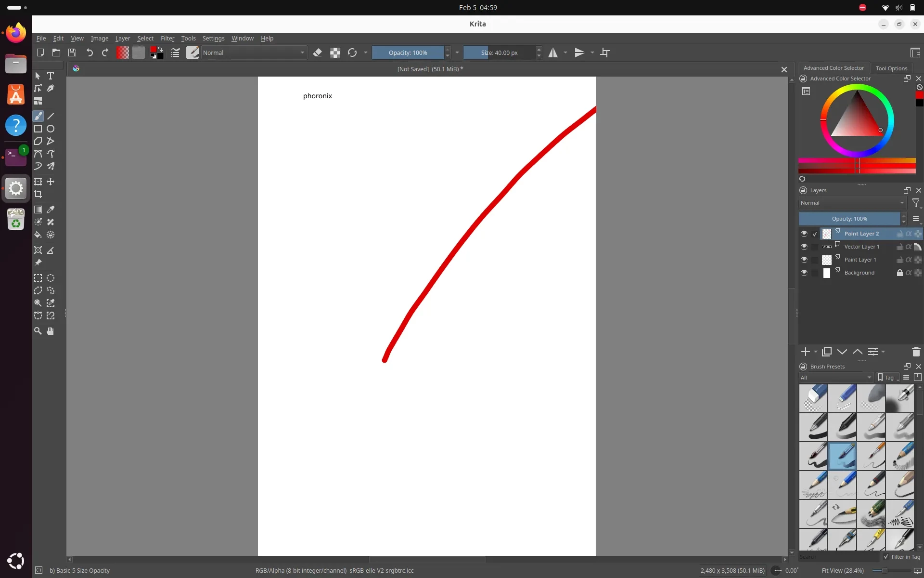Image resolution: width=924 pixels, height=578 pixels.
Task: Open the Filter menu
Action: click(167, 39)
